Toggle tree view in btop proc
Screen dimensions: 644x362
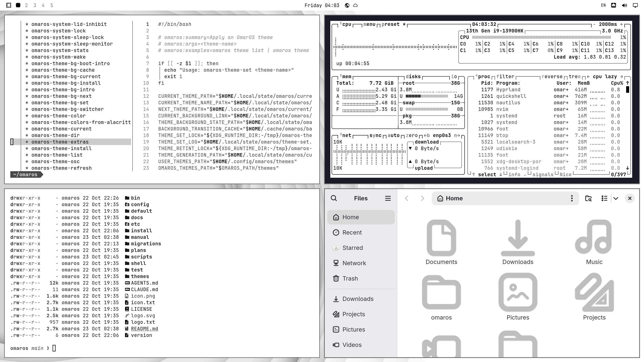point(575,76)
